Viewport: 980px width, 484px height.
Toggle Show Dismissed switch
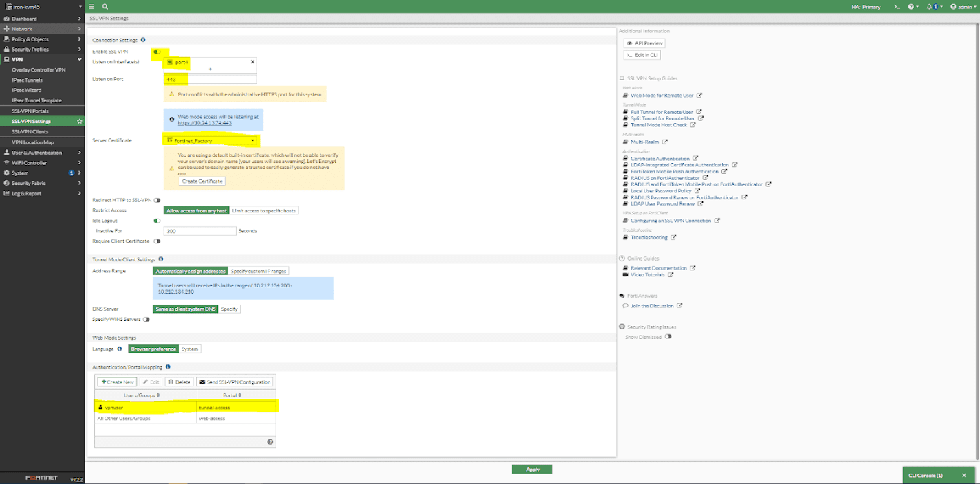click(668, 337)
